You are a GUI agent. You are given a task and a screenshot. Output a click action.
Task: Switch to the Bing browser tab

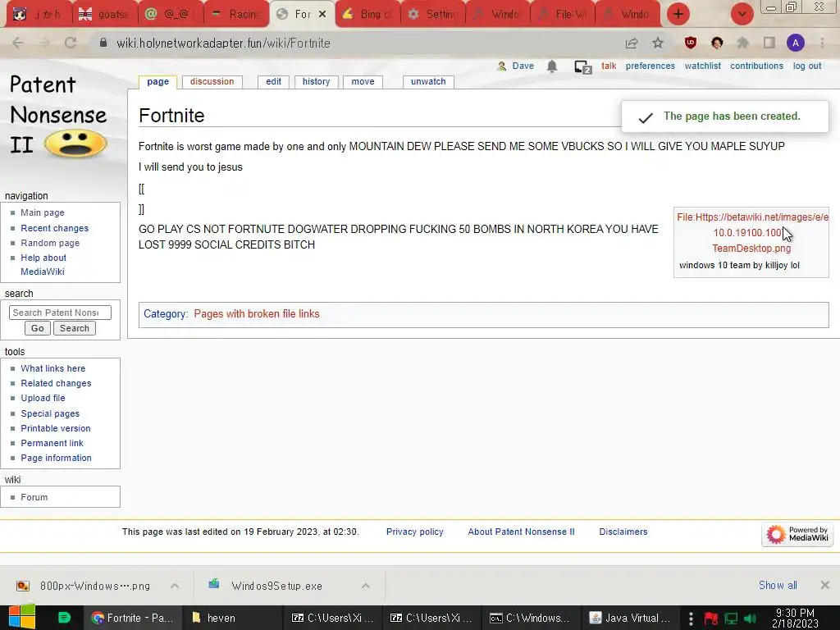[x=368, y=15]
